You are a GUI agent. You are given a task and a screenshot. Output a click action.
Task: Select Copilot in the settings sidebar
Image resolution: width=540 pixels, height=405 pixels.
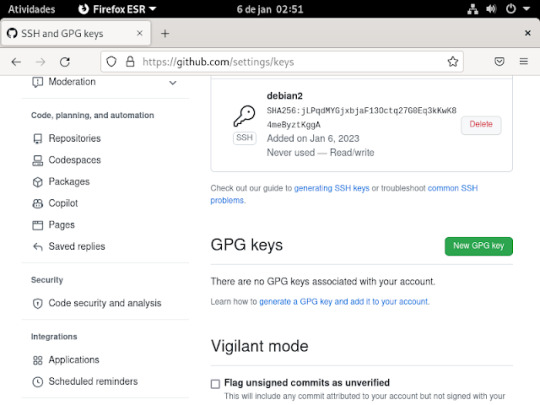(63, 203)
